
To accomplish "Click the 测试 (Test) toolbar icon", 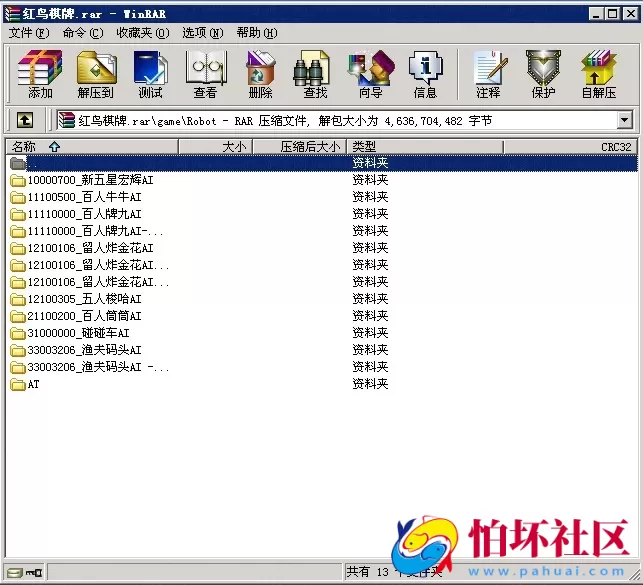I will [150, 74].
